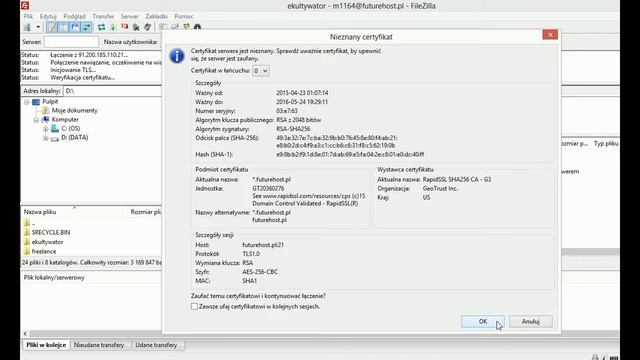Screen dimensions: 640x360
Task: Click the Komputer icon in local tree
Action: [46, 120]
